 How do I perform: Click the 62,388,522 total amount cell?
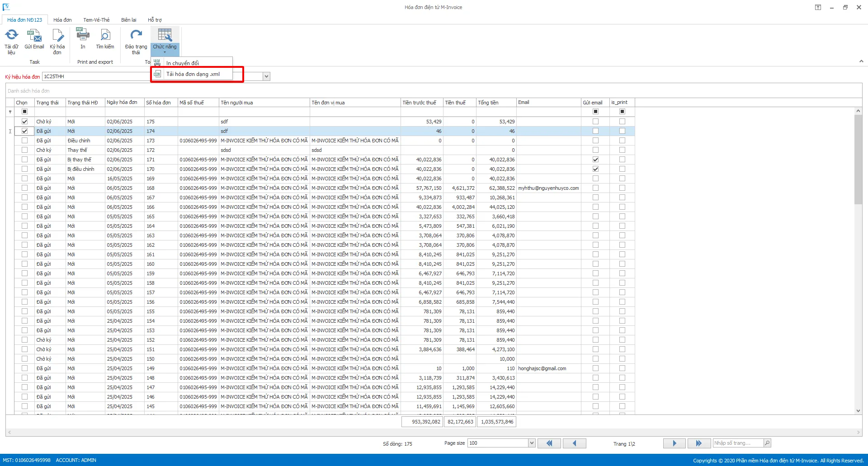[496, 188]
